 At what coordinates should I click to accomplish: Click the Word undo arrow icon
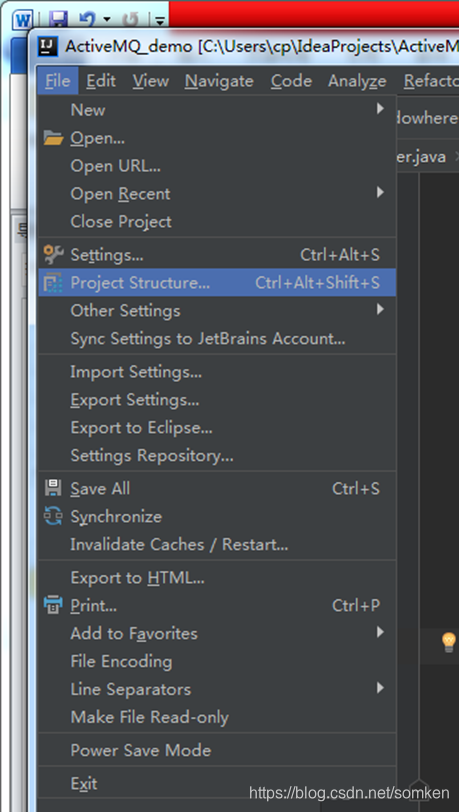click(x=87, y=19)
